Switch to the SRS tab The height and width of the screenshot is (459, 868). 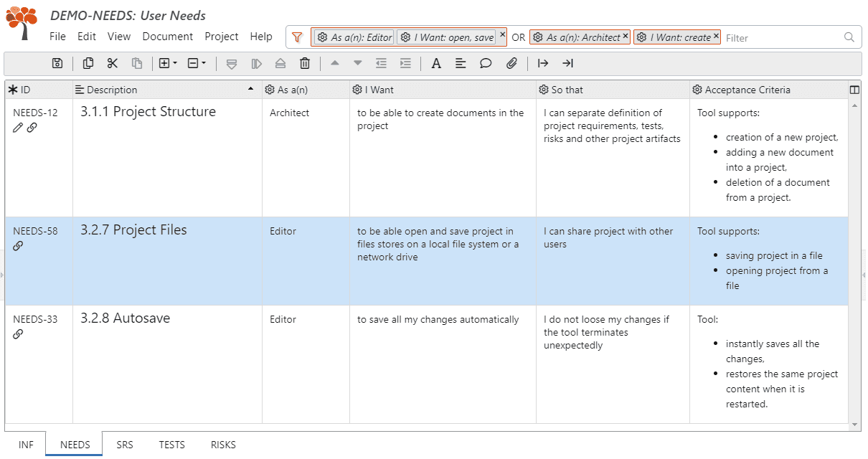[125, 445]
